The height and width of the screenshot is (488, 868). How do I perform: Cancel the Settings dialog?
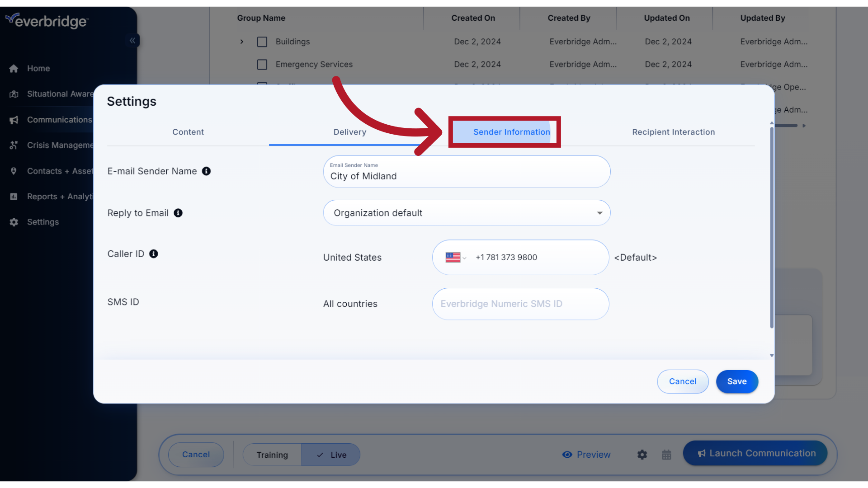(683, 382)
